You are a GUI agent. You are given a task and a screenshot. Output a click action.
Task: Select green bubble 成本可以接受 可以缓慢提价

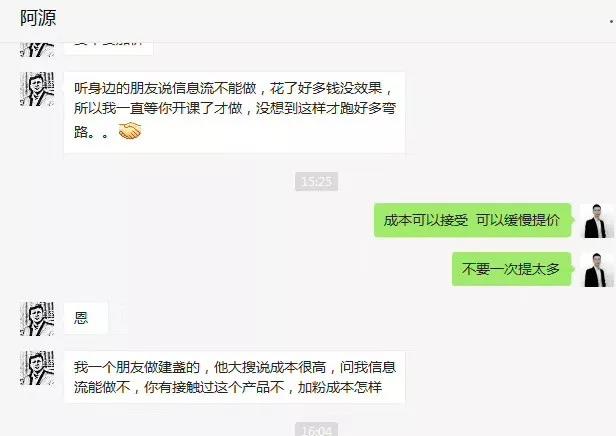472,220
